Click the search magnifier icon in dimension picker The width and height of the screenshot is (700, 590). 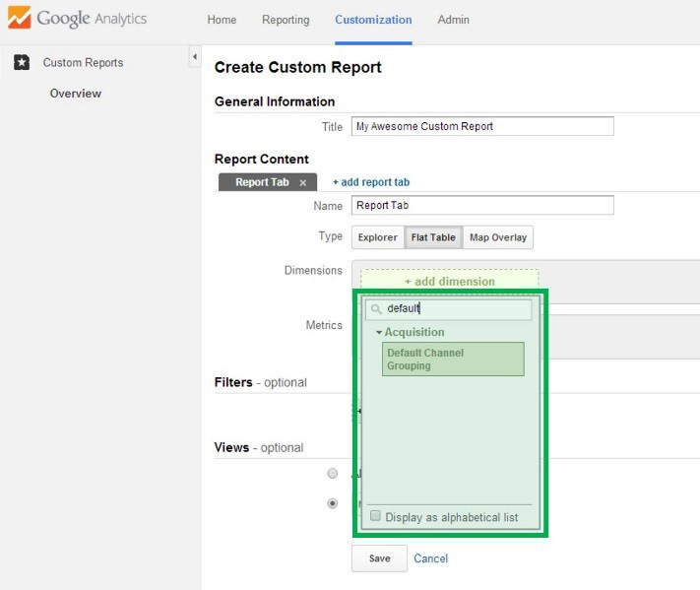point(376,309)
